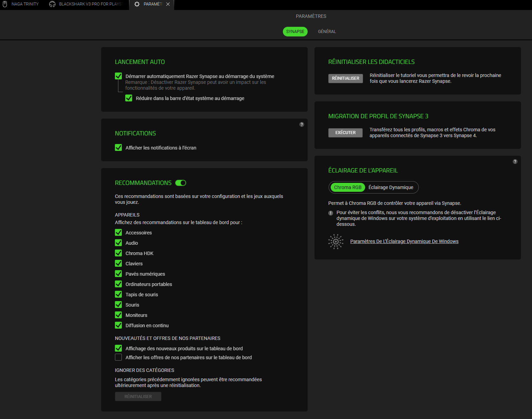Click the Lancement Auto heading
This screenshot has height=419, width=532.
point(140,62)
